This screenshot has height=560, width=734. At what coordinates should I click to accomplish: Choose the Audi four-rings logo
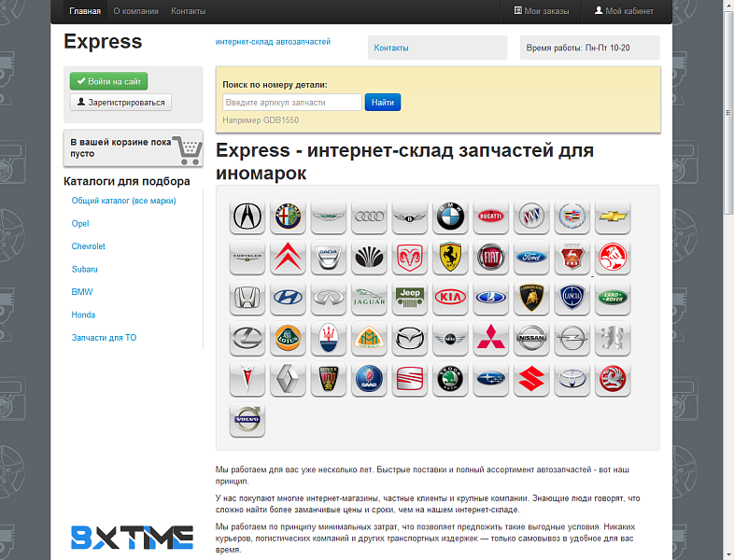pyautogui.click(x=370, y=217)
